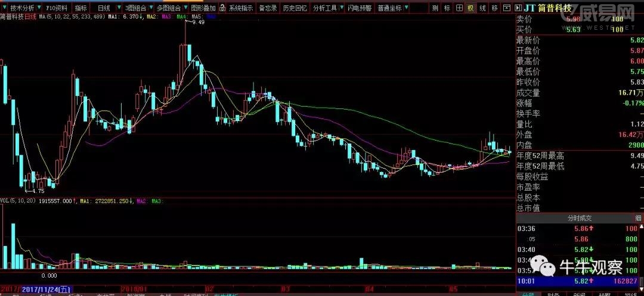The image size is (644, 296).
Task: Select the 线 line drawing tool
Action: point(482,8)
